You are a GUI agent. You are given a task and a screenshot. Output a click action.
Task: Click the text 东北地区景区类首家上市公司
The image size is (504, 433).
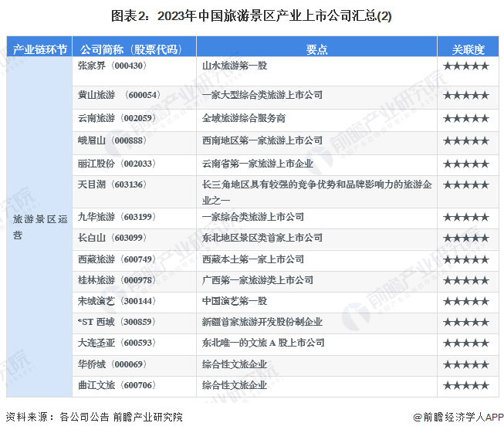262,238
